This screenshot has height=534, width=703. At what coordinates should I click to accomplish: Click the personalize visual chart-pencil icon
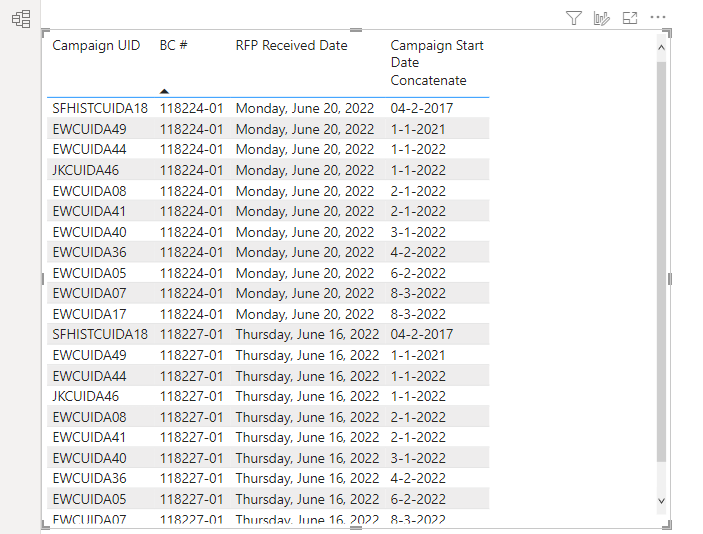pos(601,18)
